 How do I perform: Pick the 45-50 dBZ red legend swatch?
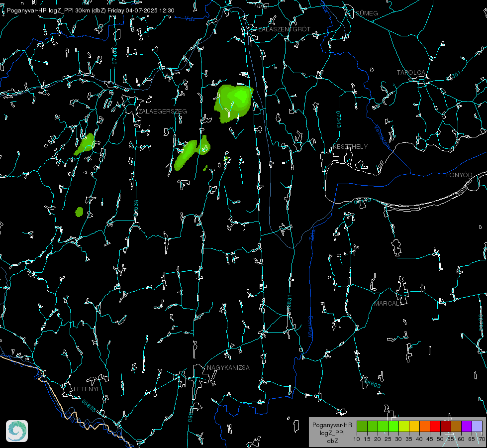point(435,426)
